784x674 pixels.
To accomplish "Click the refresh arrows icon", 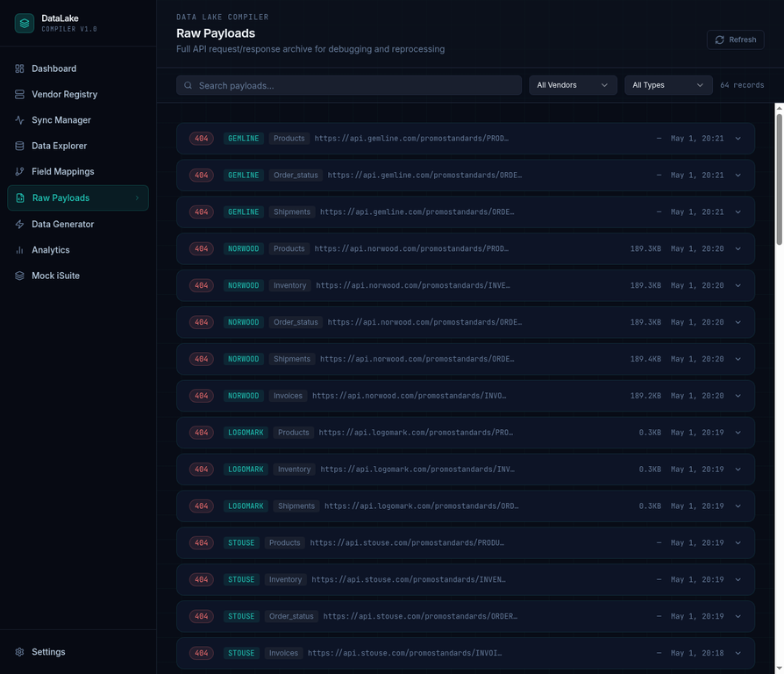I will point(719,39).
